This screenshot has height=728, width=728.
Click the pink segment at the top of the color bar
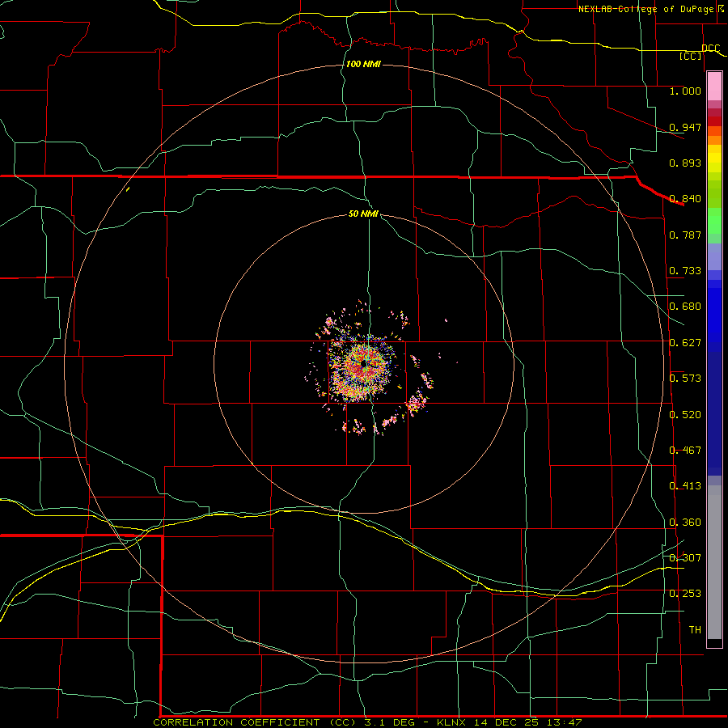pyautogui.click(x=714, y=87)
